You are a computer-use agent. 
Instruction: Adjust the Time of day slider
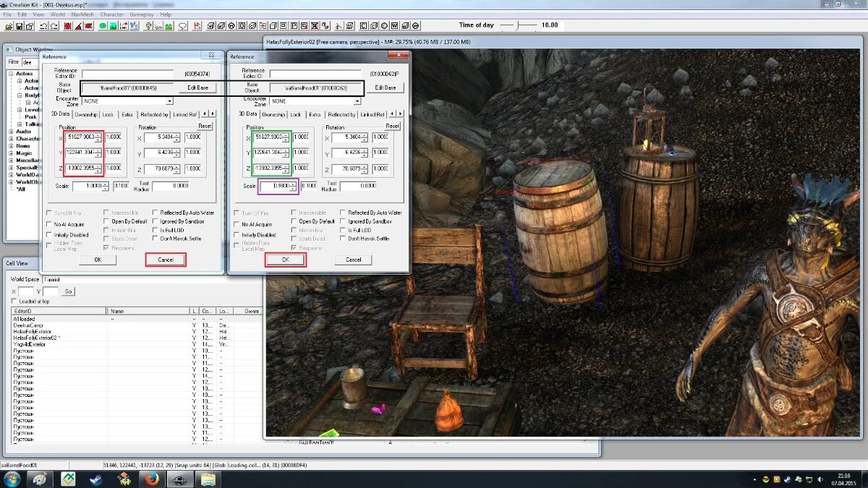518,25
